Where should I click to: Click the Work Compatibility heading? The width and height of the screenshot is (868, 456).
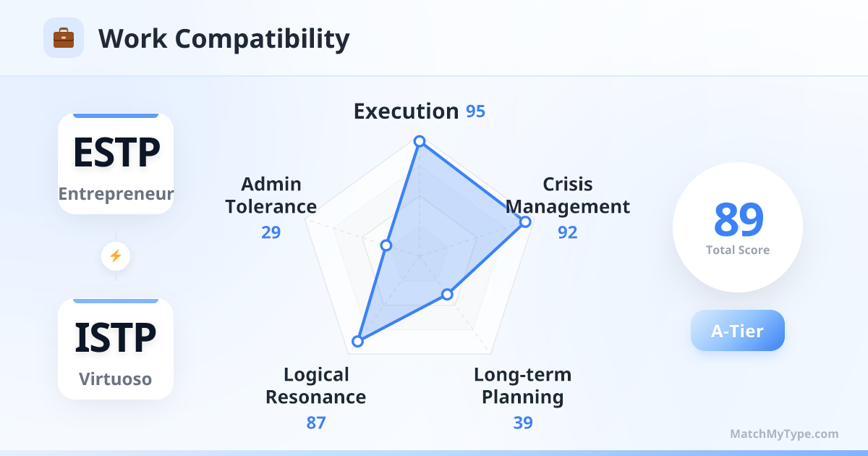224,38
